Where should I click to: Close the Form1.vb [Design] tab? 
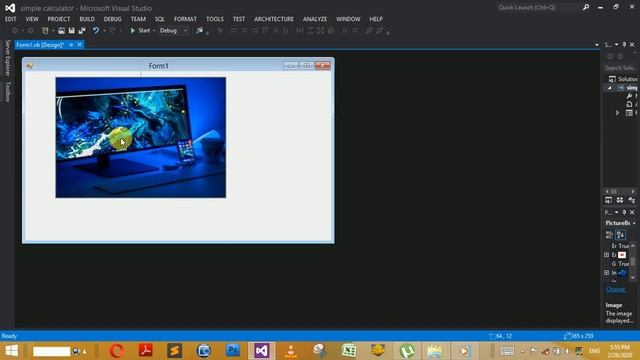(80, 44)
